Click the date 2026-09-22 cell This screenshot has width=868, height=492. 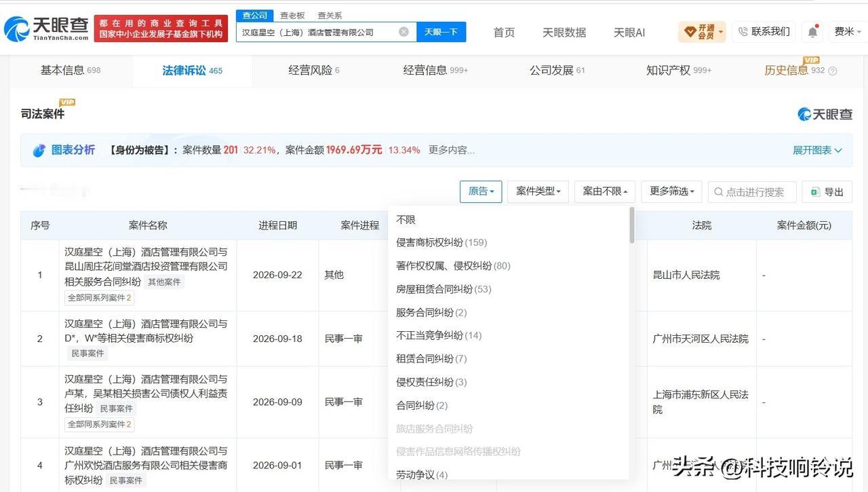coord(277,275)
